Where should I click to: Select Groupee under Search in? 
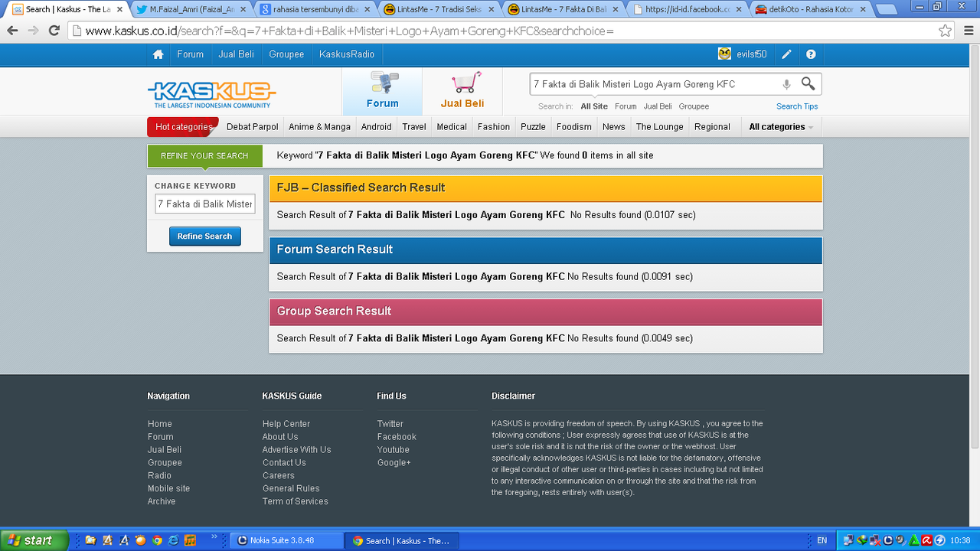[x=694, y=106]
